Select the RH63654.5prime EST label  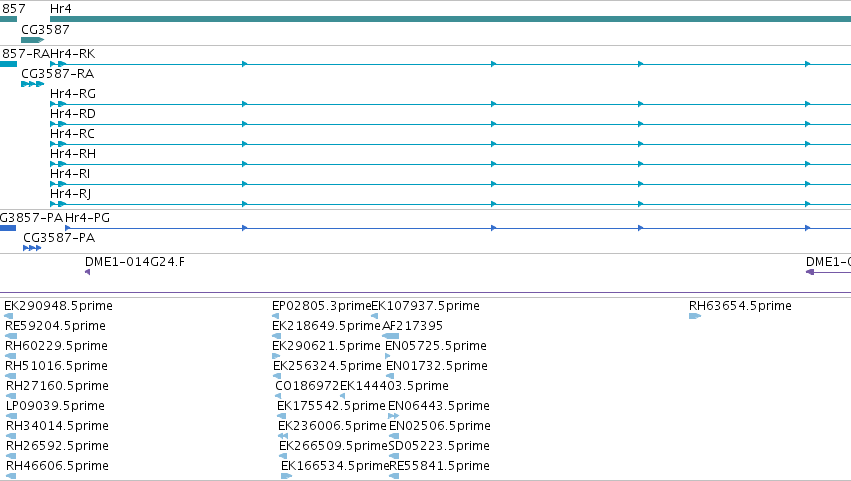coord(740,306)
